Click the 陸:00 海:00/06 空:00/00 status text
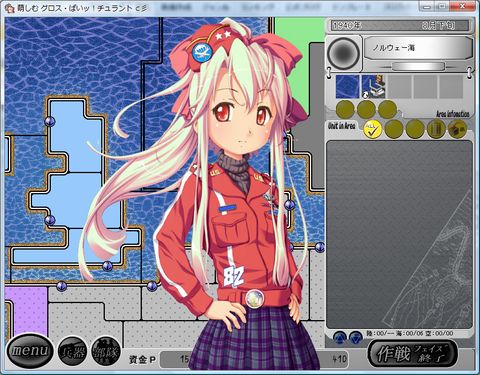The width and height of the screenshot is (480, 375). (x=410, y=333)
